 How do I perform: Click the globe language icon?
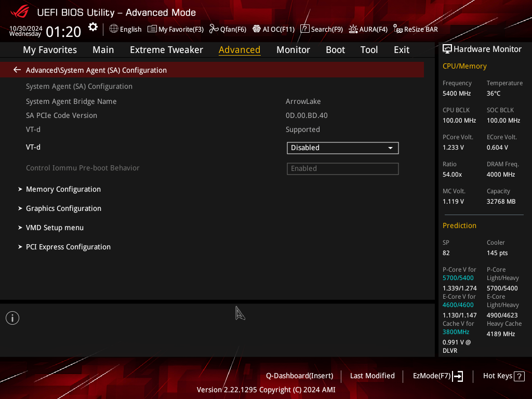pyautogui.click(x=114, y=29)
